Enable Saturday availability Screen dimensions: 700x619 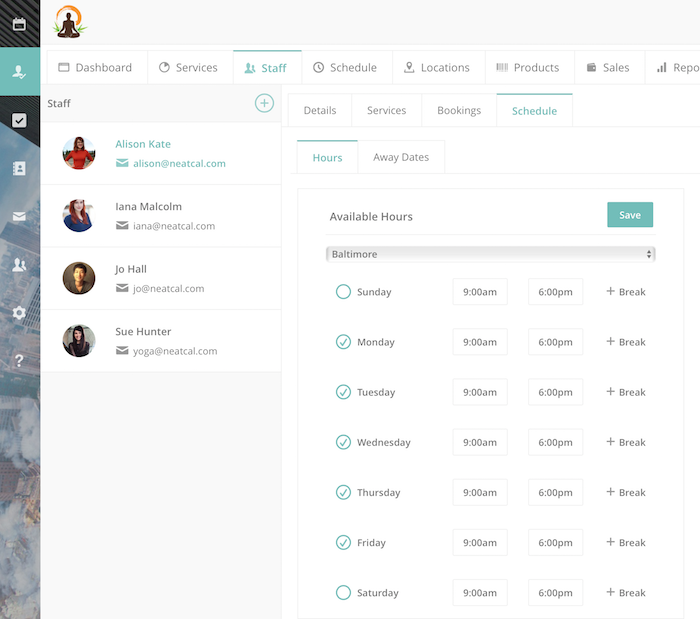pos(343,593)
